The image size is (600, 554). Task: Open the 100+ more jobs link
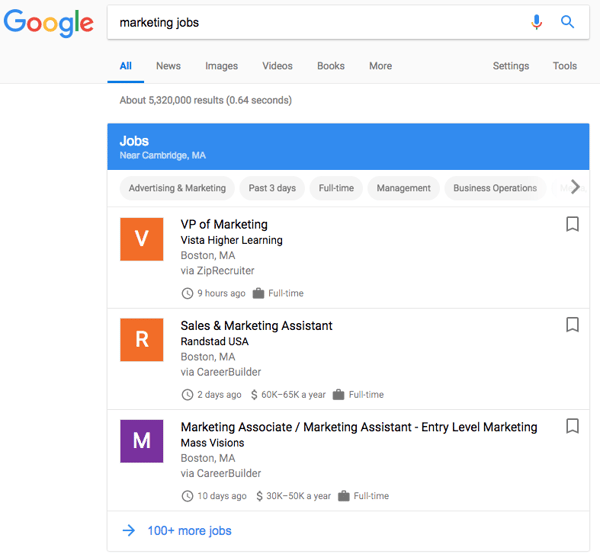[x=188, y=530]
